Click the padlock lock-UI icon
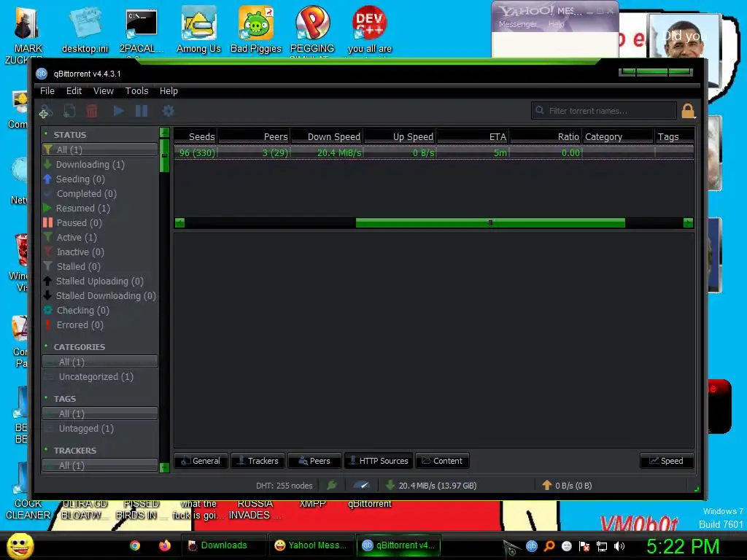This screenshot has height=560, width=747. point(688,111)
